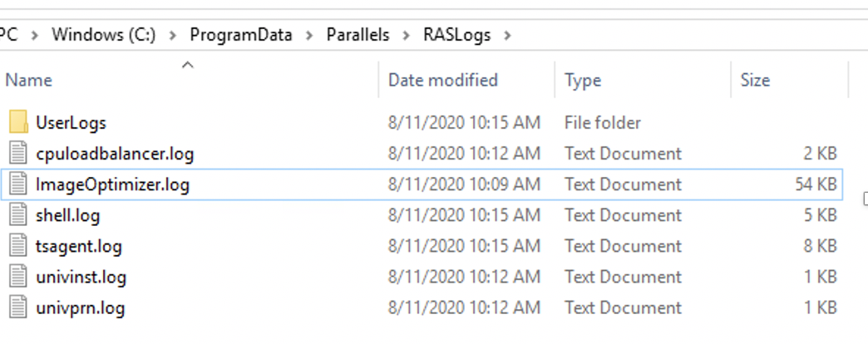Screen dimensions: 868x344
Task: Click the ImageOptimizer.log document icon
Action: click(18, 184)
